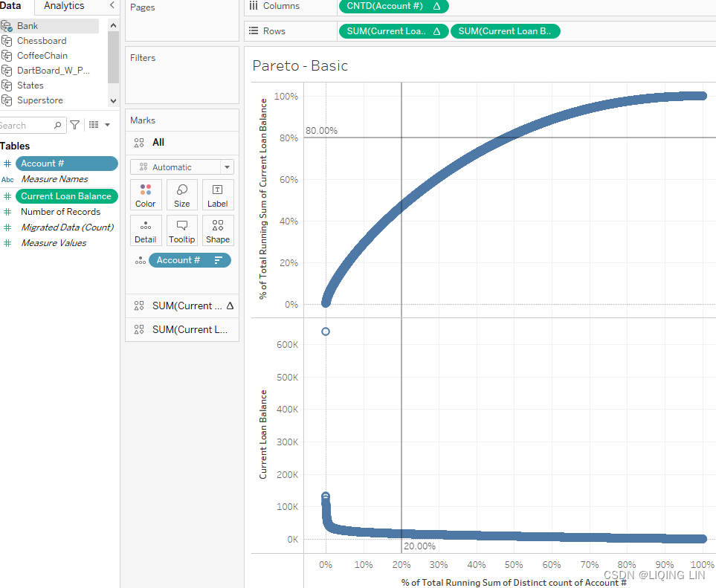This screenshot has width=716, height=588.
Task: Click the field search box
Action: point(32,126)
